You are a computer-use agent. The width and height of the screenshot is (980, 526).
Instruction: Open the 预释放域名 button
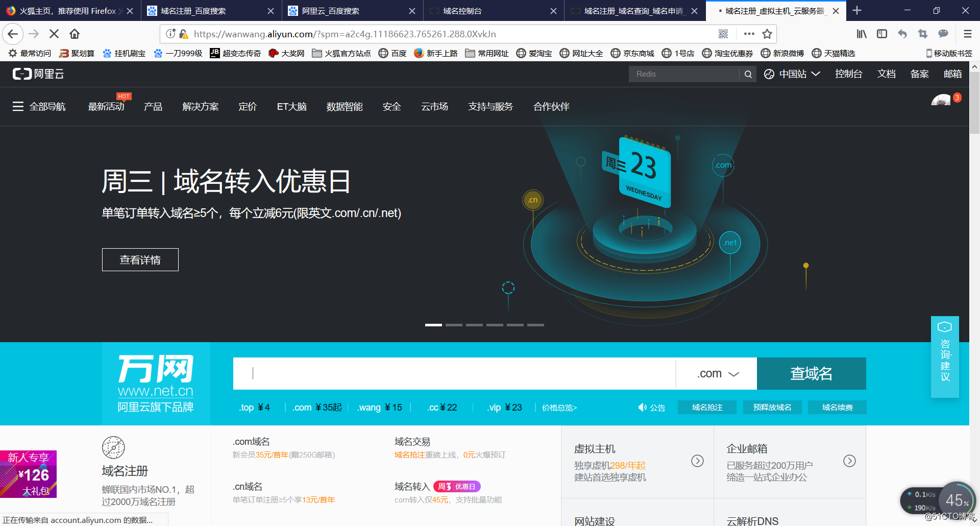click(x=772, y=408)
